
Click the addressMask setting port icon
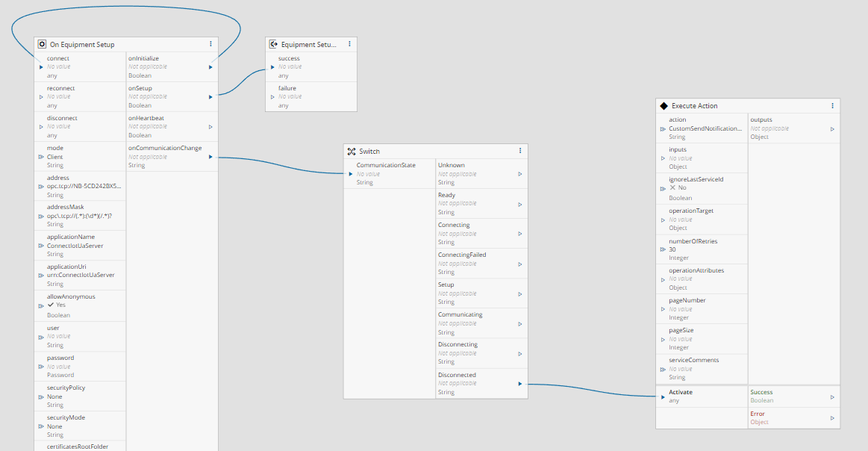[x=41, y=216]
